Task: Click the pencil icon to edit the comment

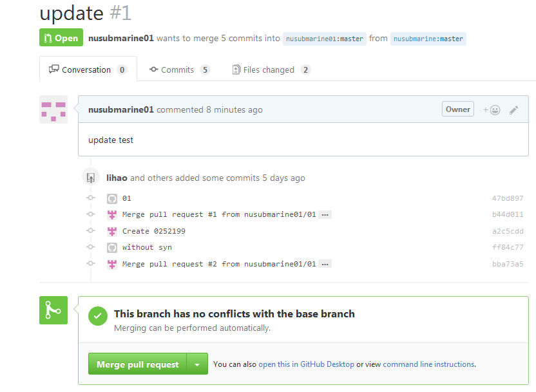Action: pyautogui.click(x=513, y=109)
